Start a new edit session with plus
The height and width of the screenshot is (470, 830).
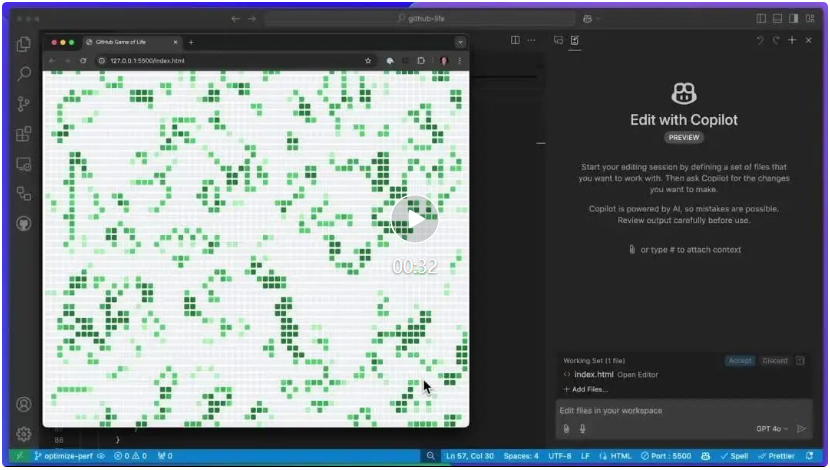tap(792, 40)
